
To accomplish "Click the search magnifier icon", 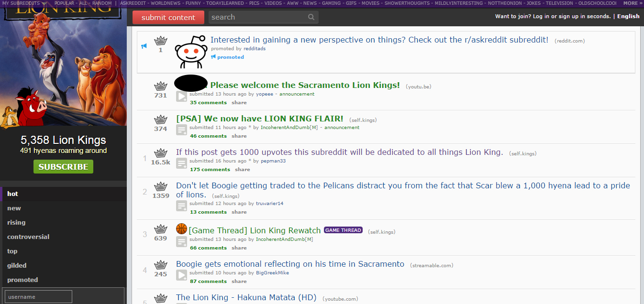I will [311, 17].
